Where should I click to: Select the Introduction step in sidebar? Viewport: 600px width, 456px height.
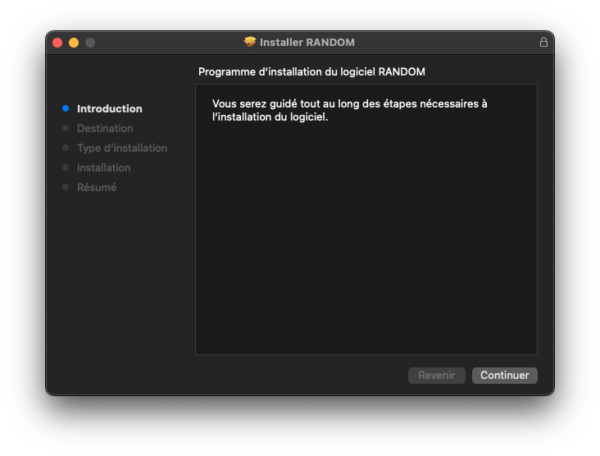[x=109, y=108]
